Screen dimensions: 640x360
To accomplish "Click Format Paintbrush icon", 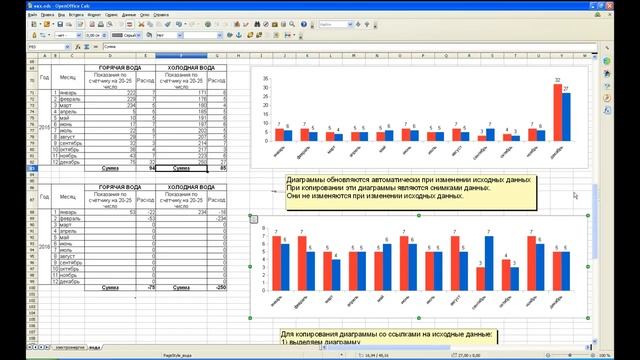I will [167, 24].
